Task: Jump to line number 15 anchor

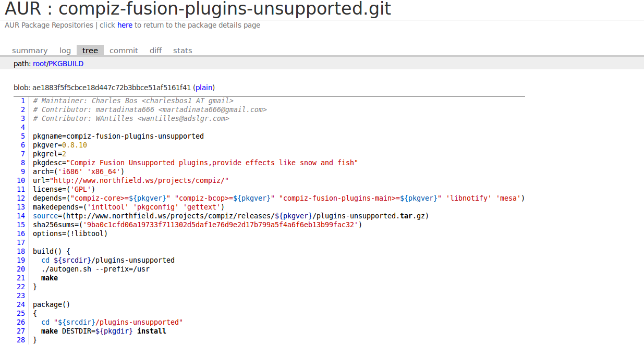Action: click(x=21, y=225)
